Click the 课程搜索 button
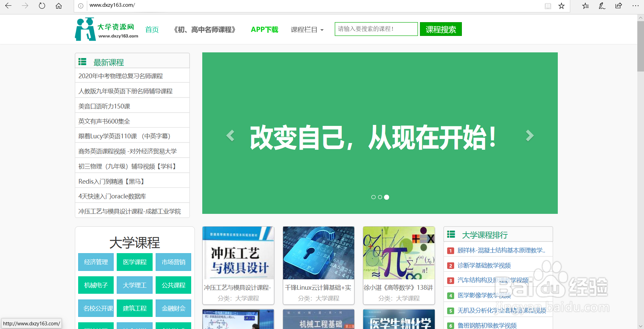Image resolution: width=644 pixels, height=329 pixels. coord(441,29)
